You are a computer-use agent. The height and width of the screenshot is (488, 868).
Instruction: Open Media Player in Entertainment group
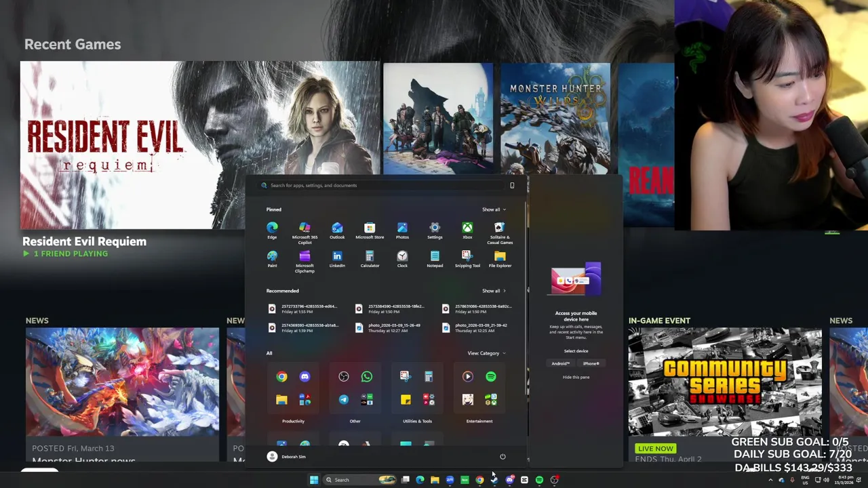pos(467,376)
